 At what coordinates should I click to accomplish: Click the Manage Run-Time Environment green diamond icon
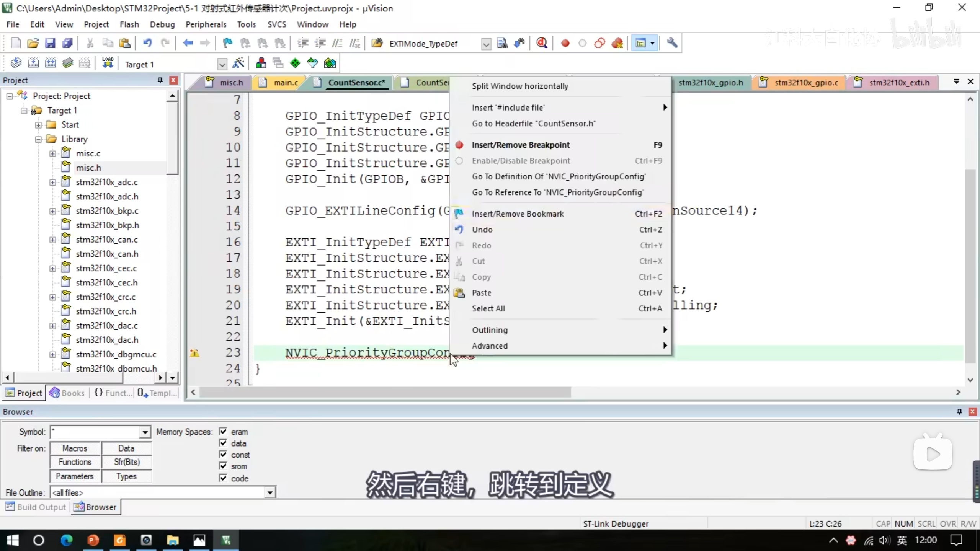coord(295,64)
